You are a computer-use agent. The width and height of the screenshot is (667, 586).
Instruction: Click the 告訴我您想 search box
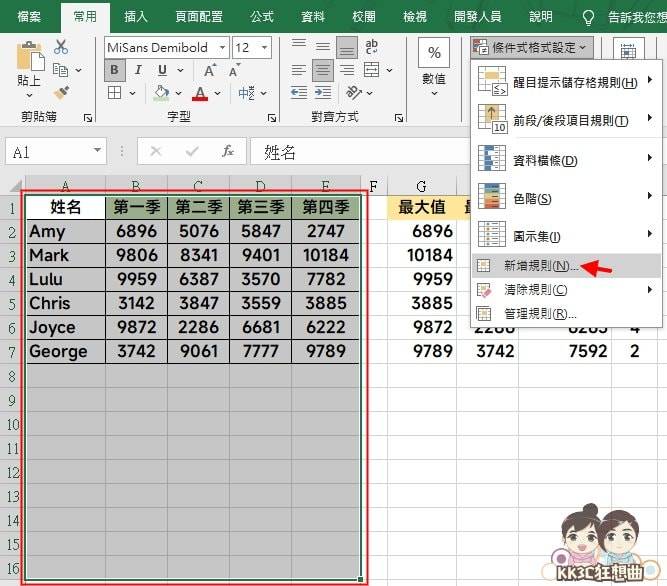click(x=637, y=17)
